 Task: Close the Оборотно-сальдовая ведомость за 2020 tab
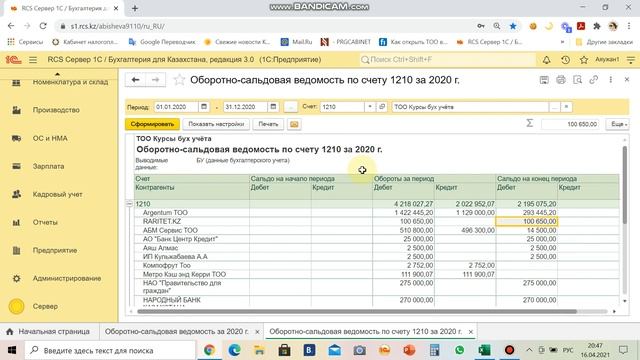point(257,332)
